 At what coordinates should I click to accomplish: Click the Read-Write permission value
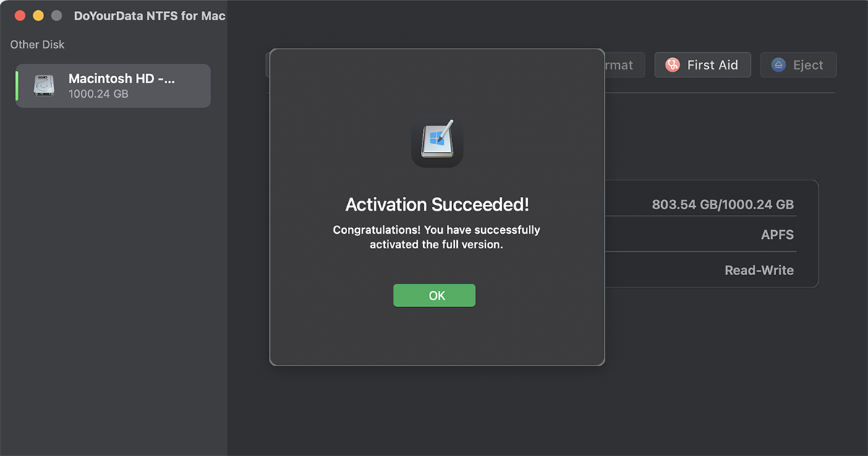point(759,269)
